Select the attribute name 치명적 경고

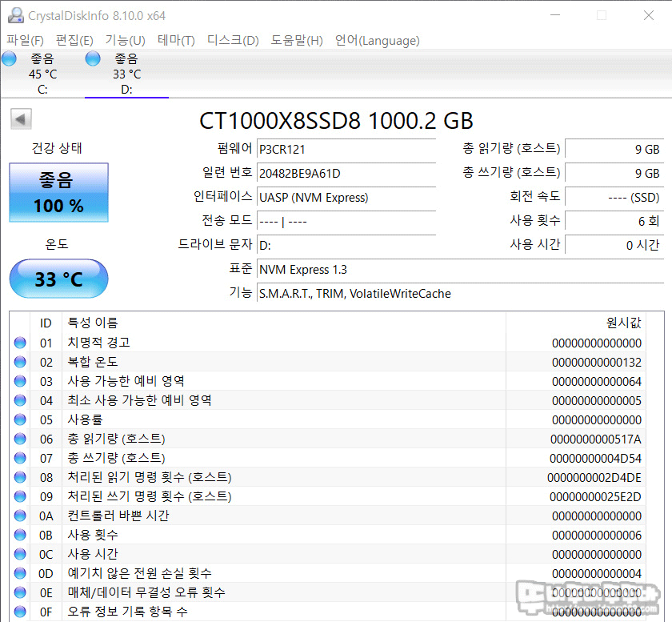98,343
